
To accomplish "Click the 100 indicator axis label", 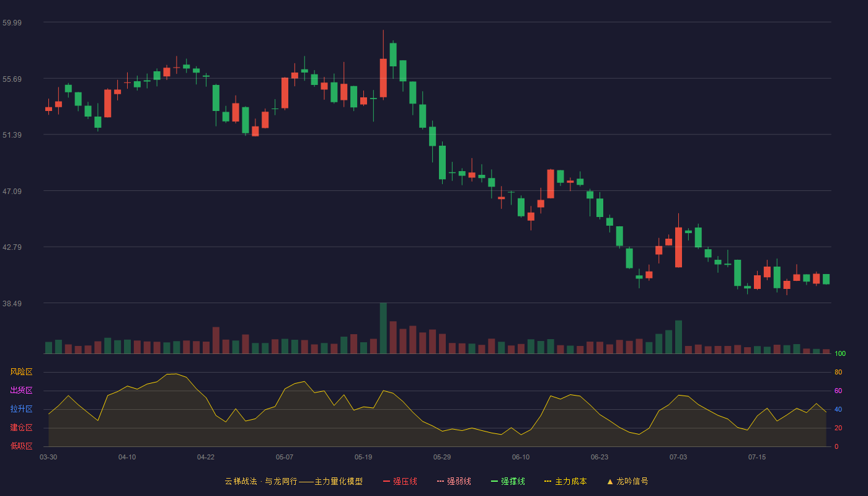I will coord(840,354).
